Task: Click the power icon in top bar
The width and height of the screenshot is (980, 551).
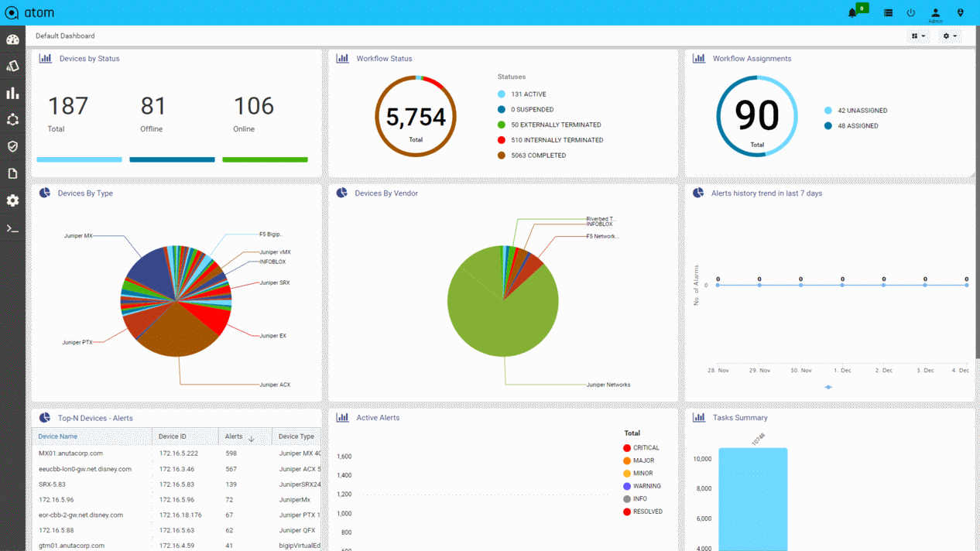Action: (910, 12)
